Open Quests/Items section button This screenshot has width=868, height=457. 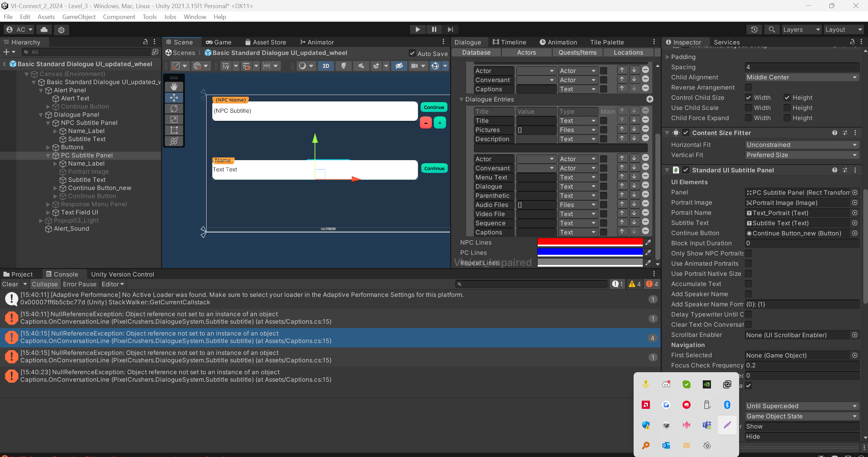(577, 53)
